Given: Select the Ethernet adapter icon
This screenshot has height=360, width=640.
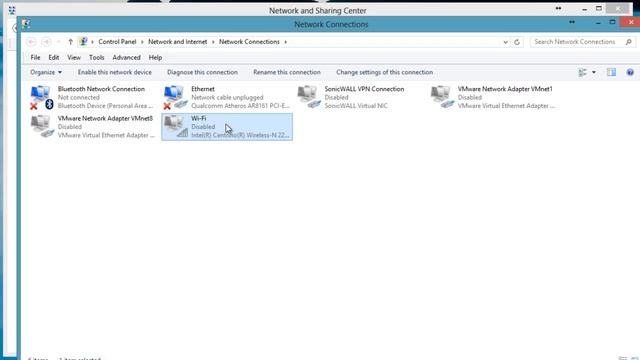Looking at the screenshot, I should [175, 97].
